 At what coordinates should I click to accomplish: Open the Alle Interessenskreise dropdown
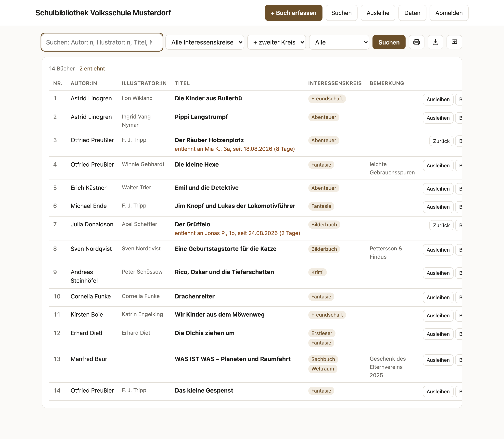[205, 42]
